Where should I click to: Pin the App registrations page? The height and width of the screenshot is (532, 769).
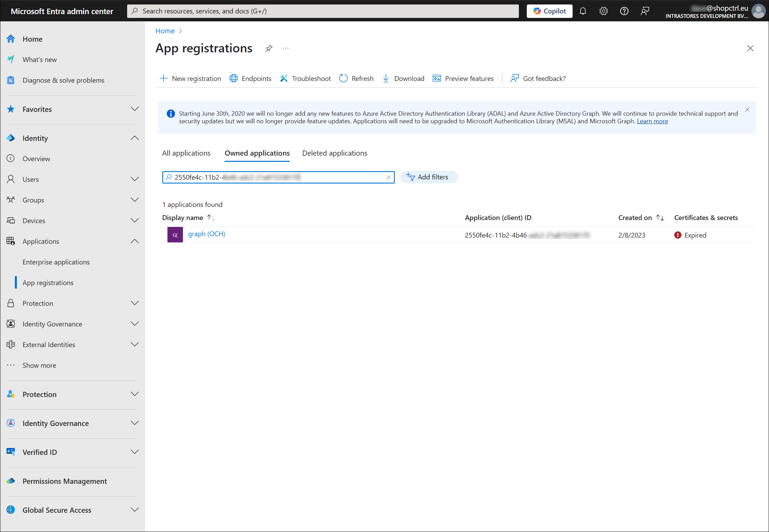(x=269, y=48)
